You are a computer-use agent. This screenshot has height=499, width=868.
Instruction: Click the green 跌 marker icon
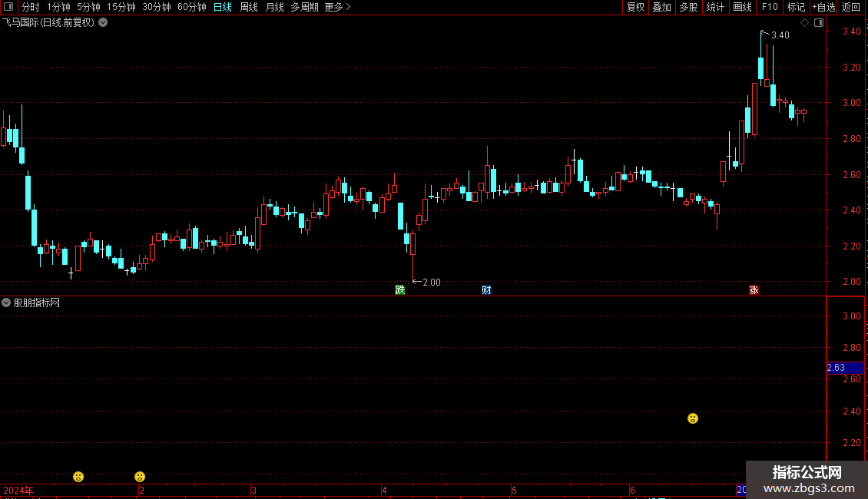[x=399, y=290]
